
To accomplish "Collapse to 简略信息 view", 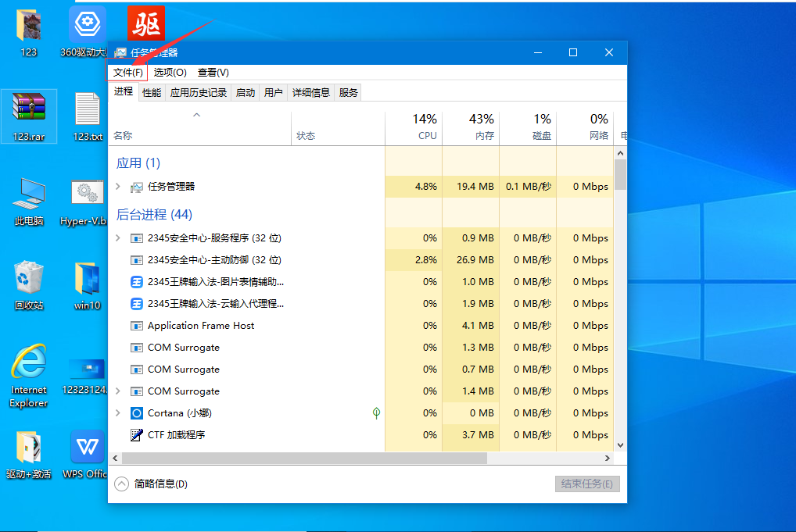I will point(152,484).
